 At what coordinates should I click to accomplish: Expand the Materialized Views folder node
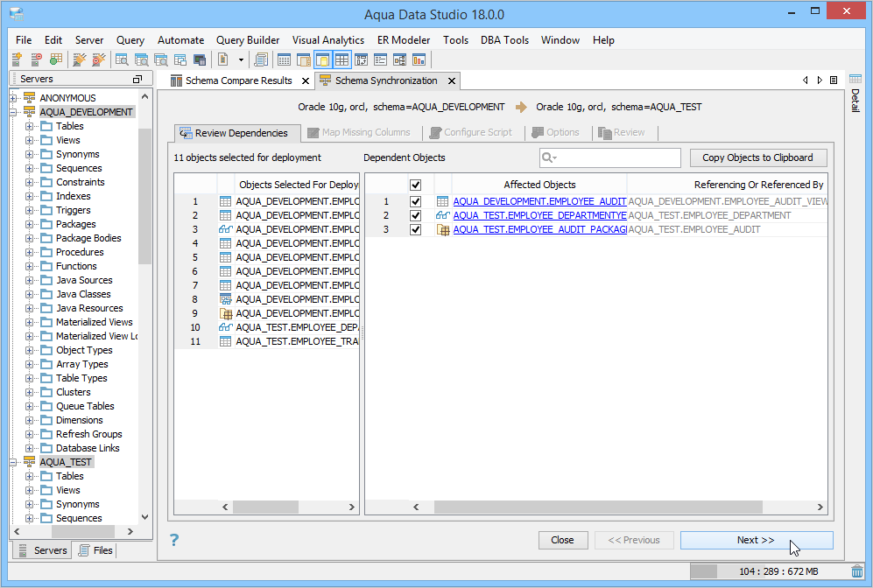coord(29,322)
